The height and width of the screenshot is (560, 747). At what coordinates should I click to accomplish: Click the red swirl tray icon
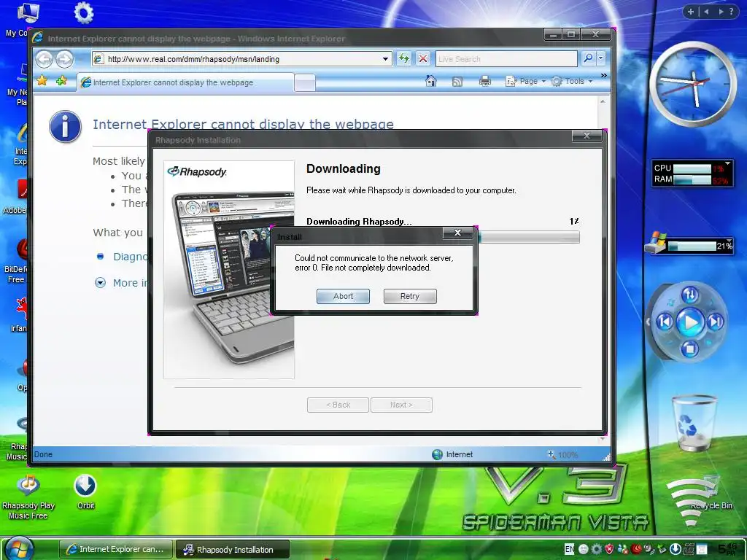coord(636,549)
